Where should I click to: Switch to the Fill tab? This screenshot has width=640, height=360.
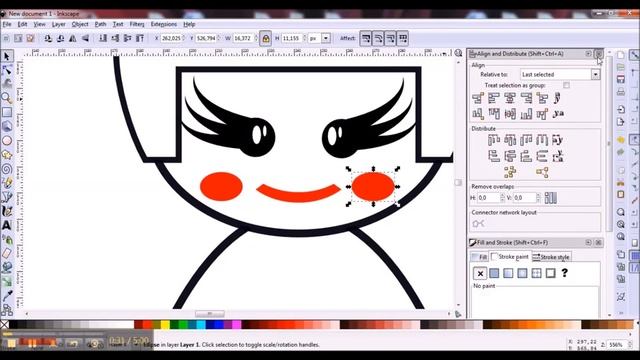(x=480, y=257)
